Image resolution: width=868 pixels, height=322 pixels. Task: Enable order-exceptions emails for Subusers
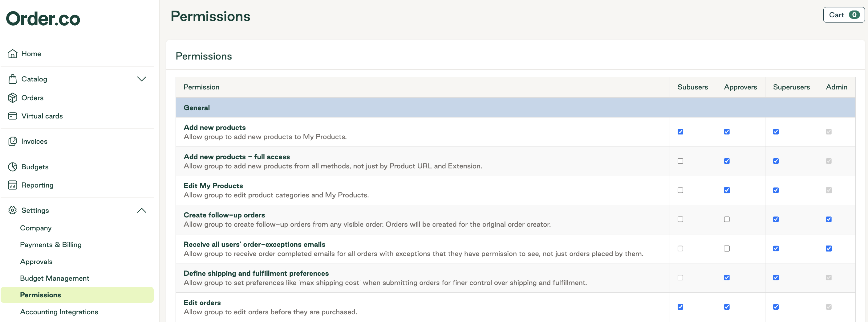pos(680,249)
